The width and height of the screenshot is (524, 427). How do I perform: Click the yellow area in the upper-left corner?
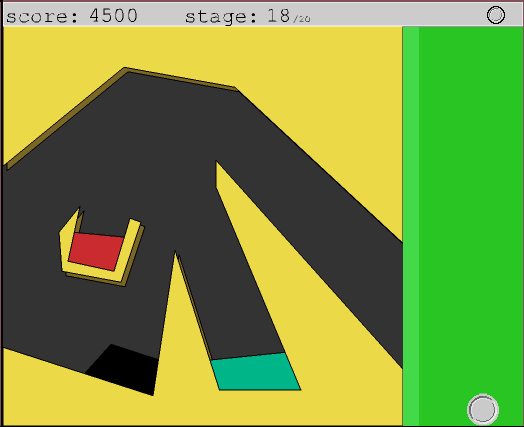point(50,74)
